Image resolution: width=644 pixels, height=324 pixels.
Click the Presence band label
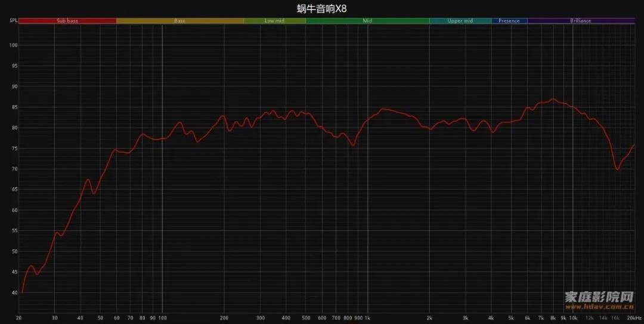[509, 21]
